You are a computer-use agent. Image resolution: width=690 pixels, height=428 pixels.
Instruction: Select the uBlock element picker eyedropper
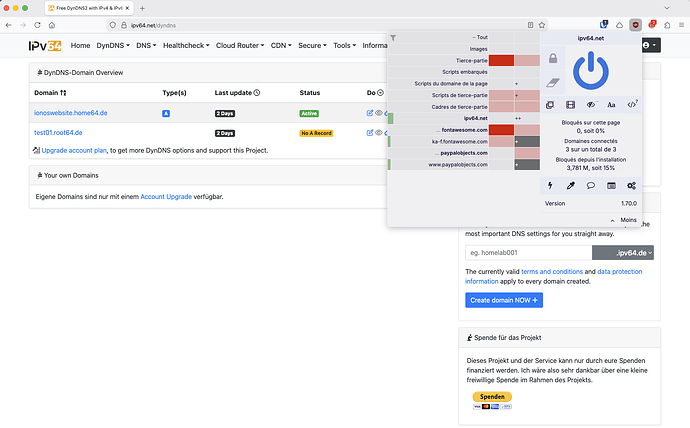click(571, 185)
